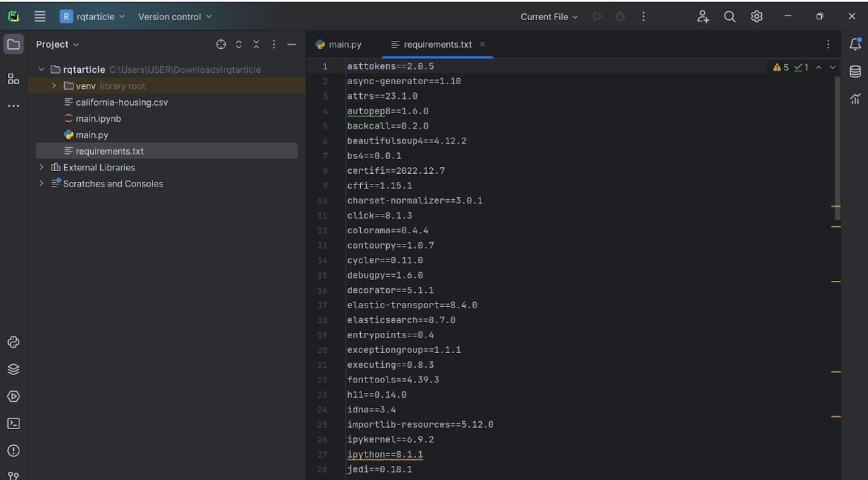Open the Structure tool window
The height and width of the screenshot is (480, 868).
tap(13, 79)
